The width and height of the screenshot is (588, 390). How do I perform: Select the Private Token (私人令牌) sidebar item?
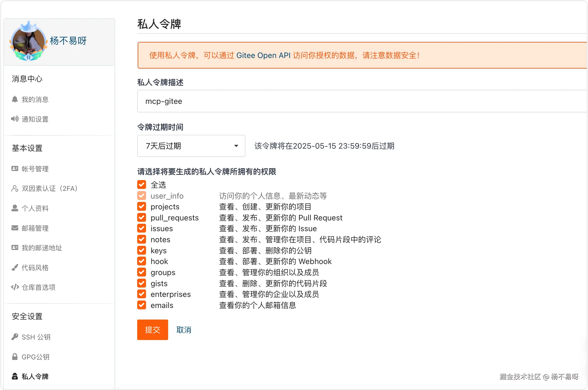pyautogui.click(x=35, y=376)
